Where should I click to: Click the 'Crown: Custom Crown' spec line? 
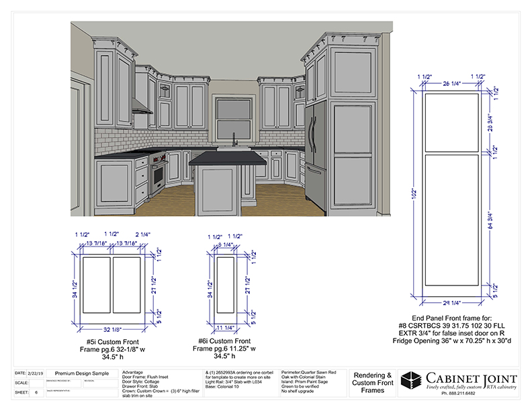(161, 391)
